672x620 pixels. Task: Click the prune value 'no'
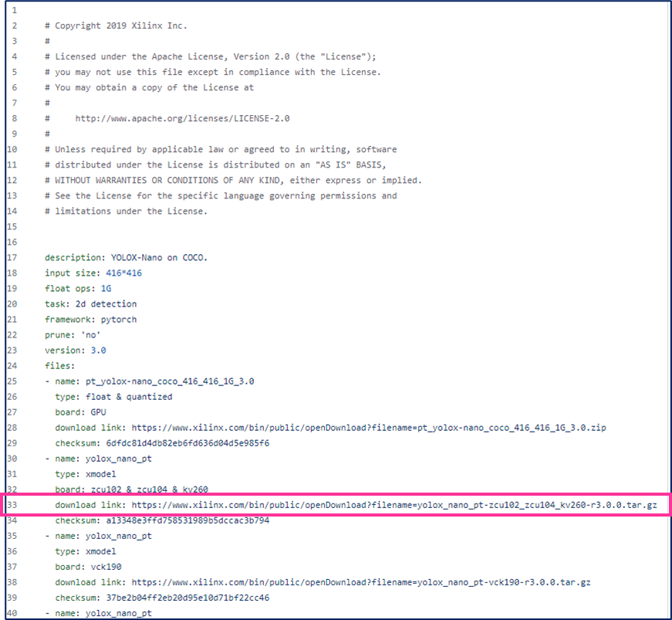coord(90,335)
